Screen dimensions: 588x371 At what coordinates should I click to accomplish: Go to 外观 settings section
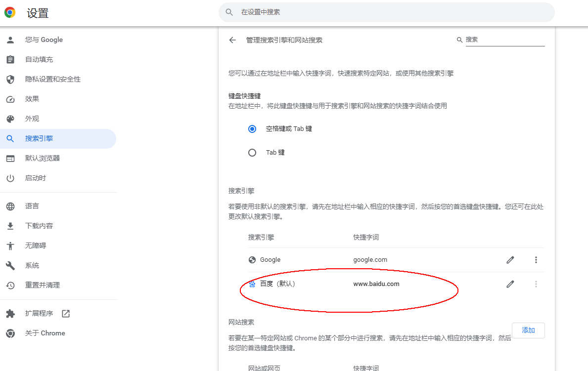coord(32,119)
